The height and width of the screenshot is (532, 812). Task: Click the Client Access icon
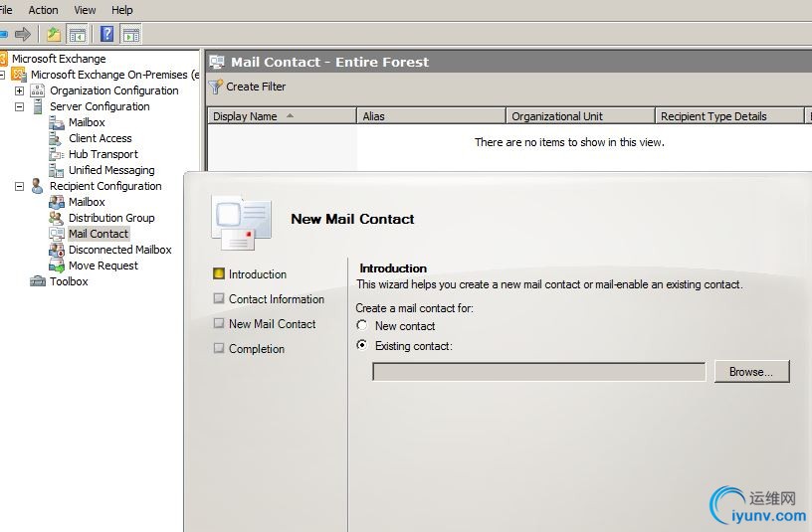56,138
